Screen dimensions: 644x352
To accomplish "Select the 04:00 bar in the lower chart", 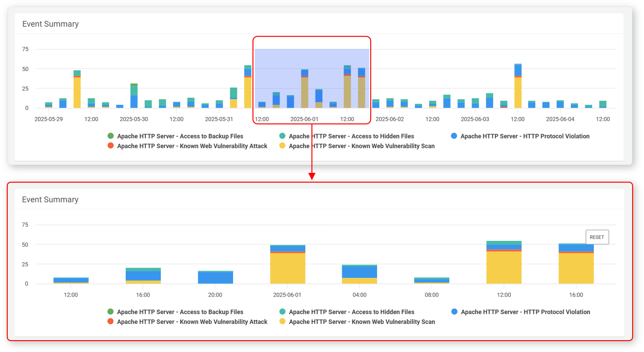I will (359, 274).
